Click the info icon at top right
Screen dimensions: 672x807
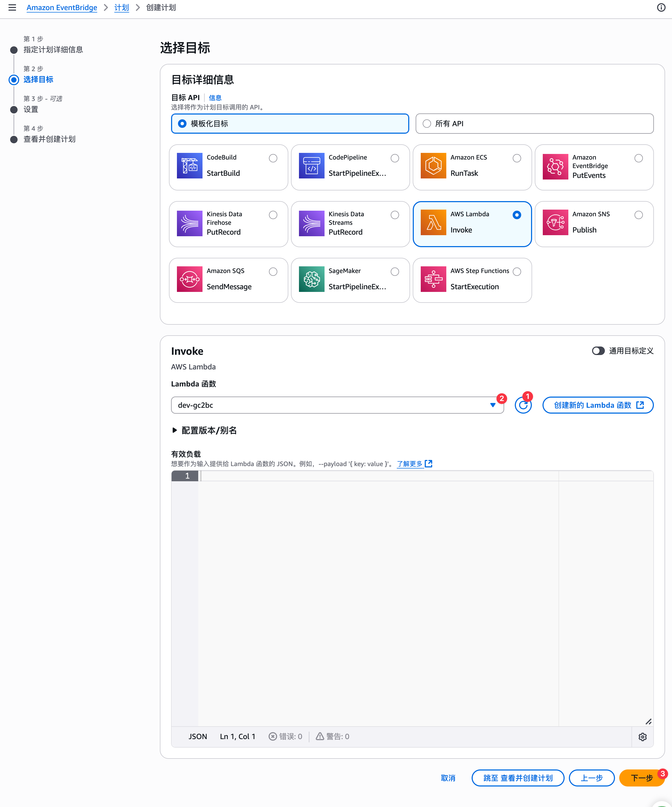pyautogui.click(x=661, y=8)
